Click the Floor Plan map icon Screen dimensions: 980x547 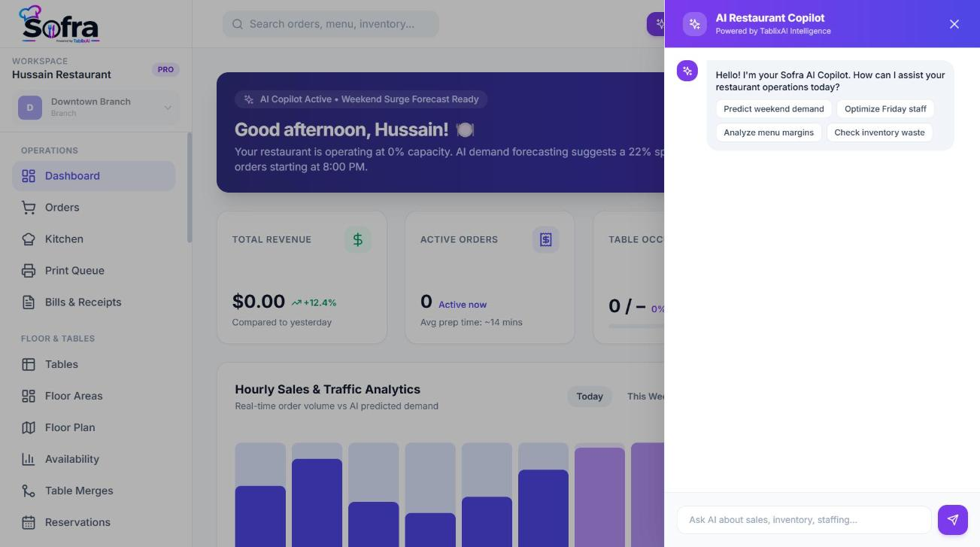29,427
